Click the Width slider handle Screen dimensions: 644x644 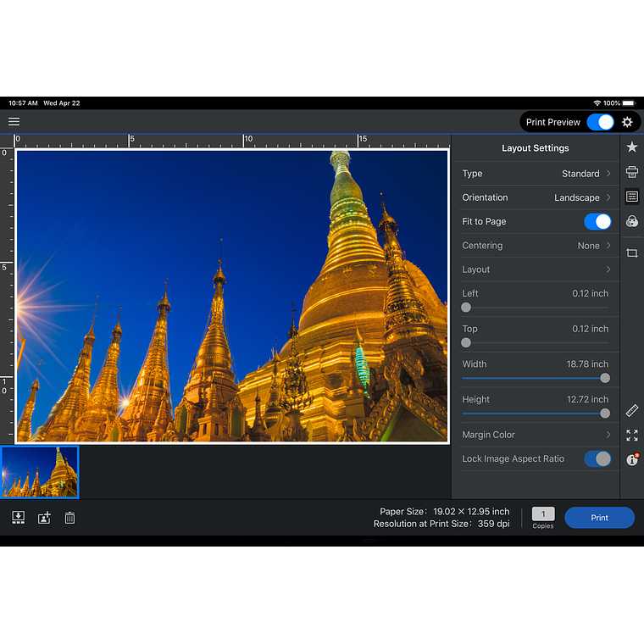pyautogui.click(x=605, y=378)
